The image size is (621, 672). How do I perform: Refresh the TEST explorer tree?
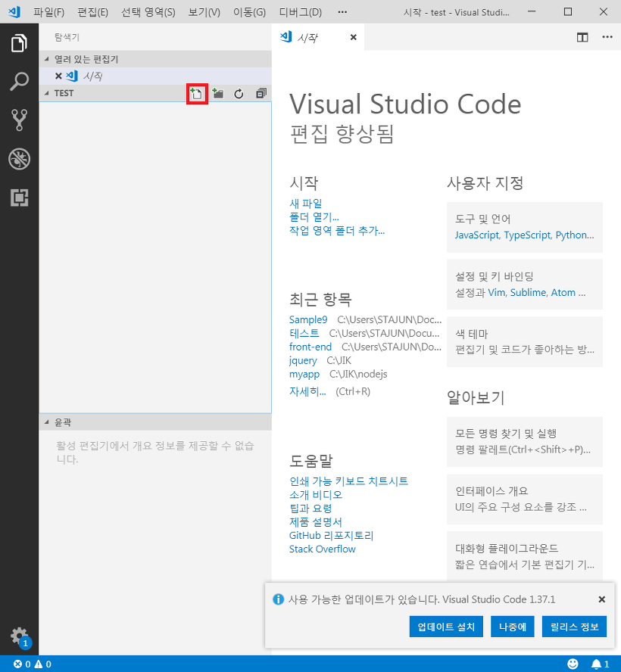239,93
